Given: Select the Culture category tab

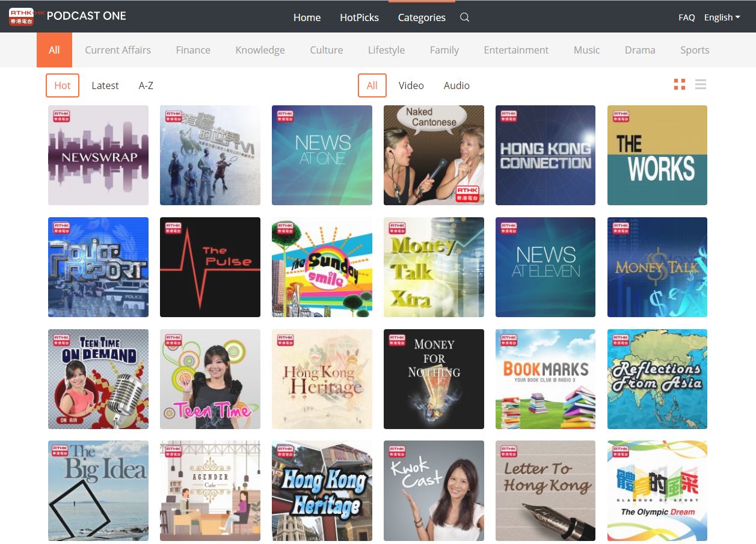Looking at the screenshot, I should tap(327, 50).
